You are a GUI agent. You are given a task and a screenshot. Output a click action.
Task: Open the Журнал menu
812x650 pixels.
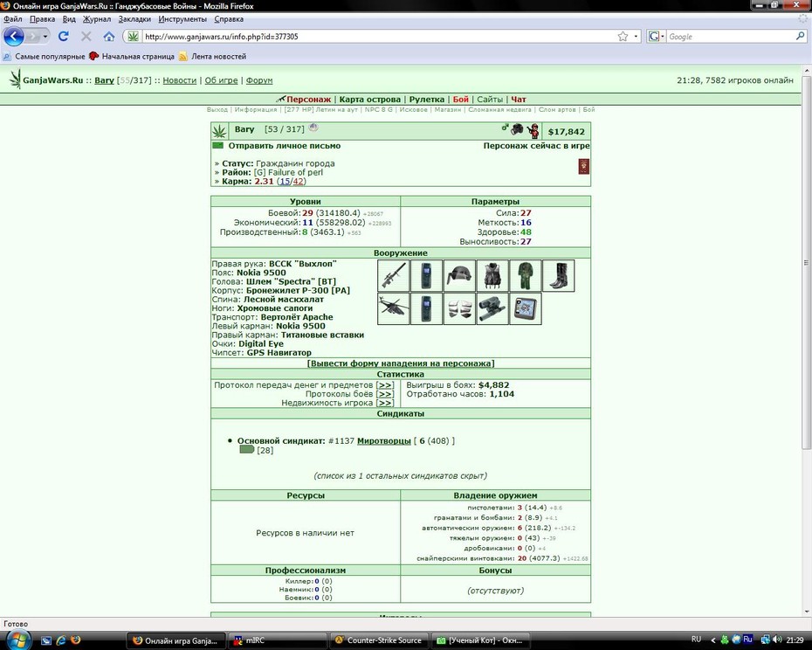pyautogui.click(x=97, y=19)
